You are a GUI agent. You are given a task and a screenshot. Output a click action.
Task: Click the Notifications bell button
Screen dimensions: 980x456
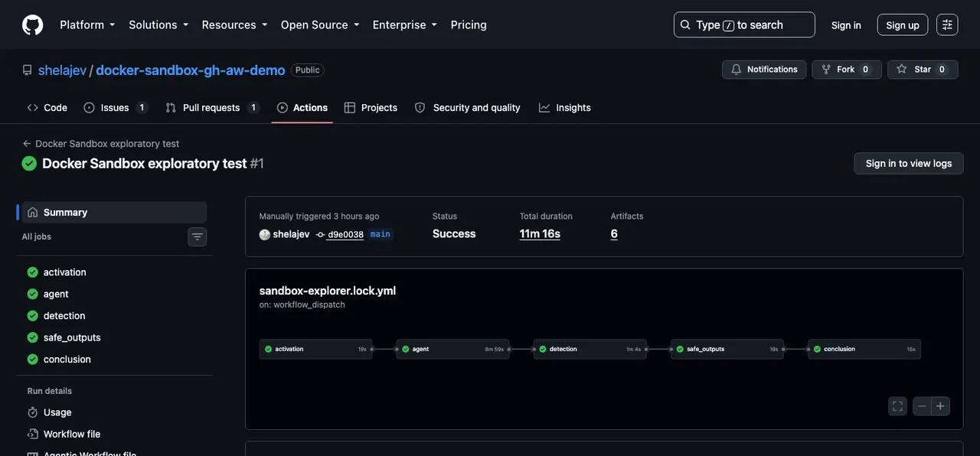pos(764,70)
